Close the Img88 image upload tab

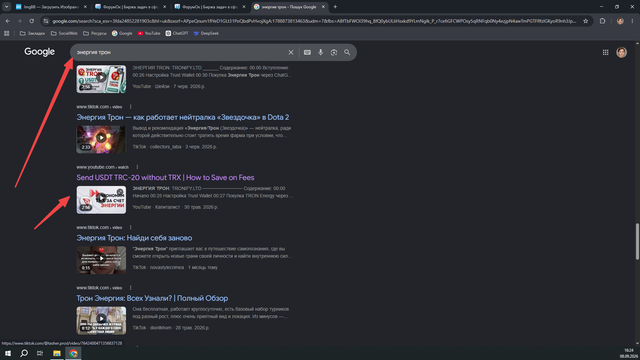tap(85, 7)
